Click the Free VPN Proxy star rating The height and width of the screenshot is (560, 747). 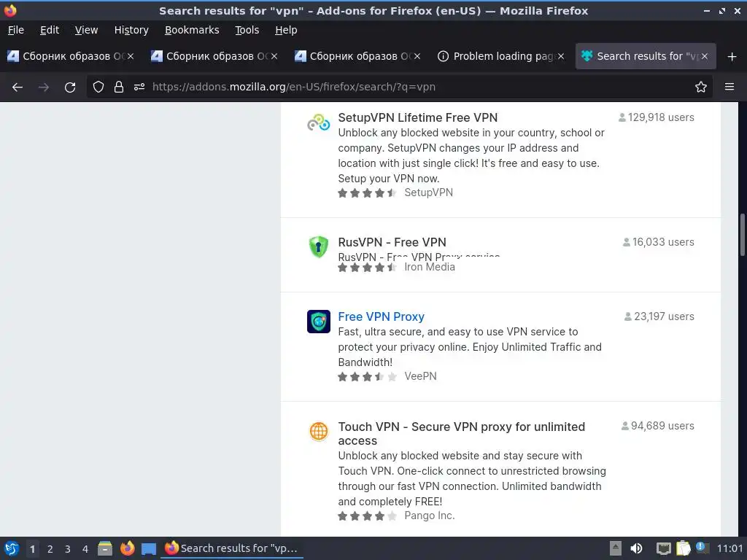[x=367, y=377]
